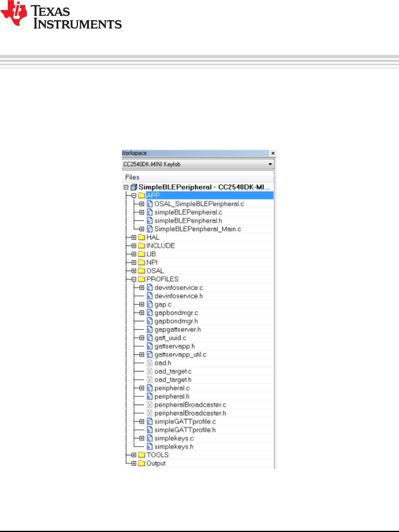Select the peripheralBroadcaster.h file name

[x=190, y=413]
